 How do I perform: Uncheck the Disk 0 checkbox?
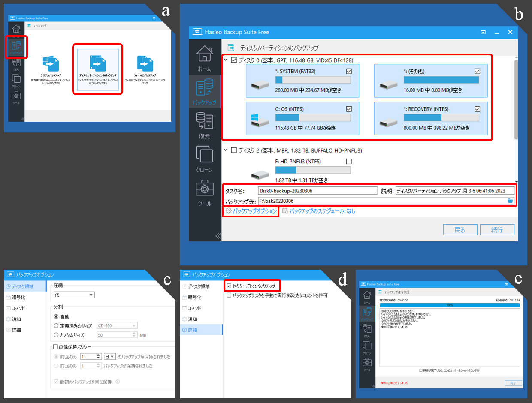pos(234,60)
